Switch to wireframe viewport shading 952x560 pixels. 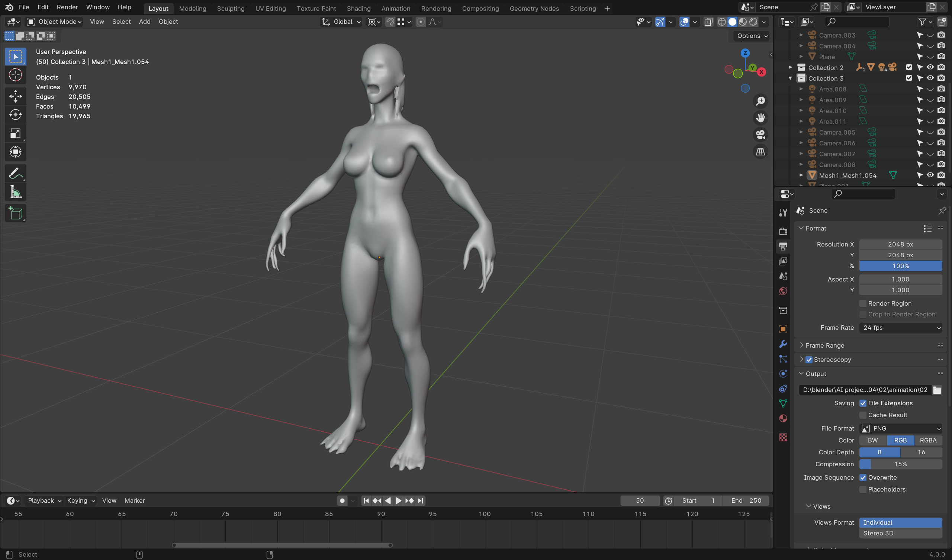pyautogui.click(x=721, y=22)
